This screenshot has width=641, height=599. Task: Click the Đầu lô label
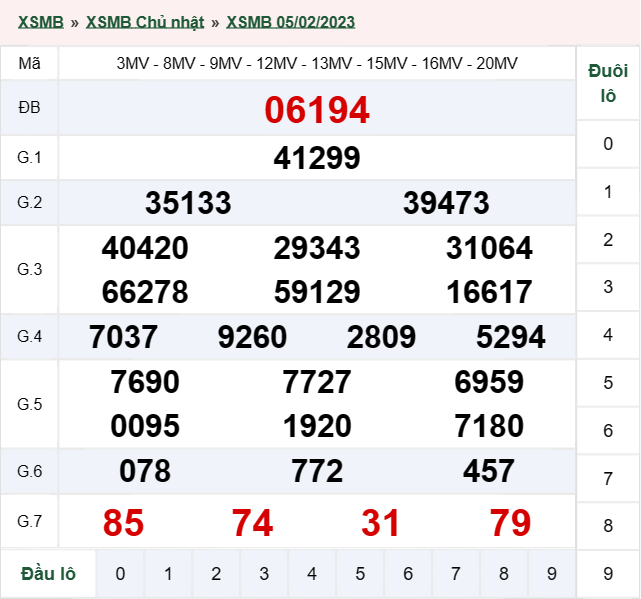tap(48, 574)
